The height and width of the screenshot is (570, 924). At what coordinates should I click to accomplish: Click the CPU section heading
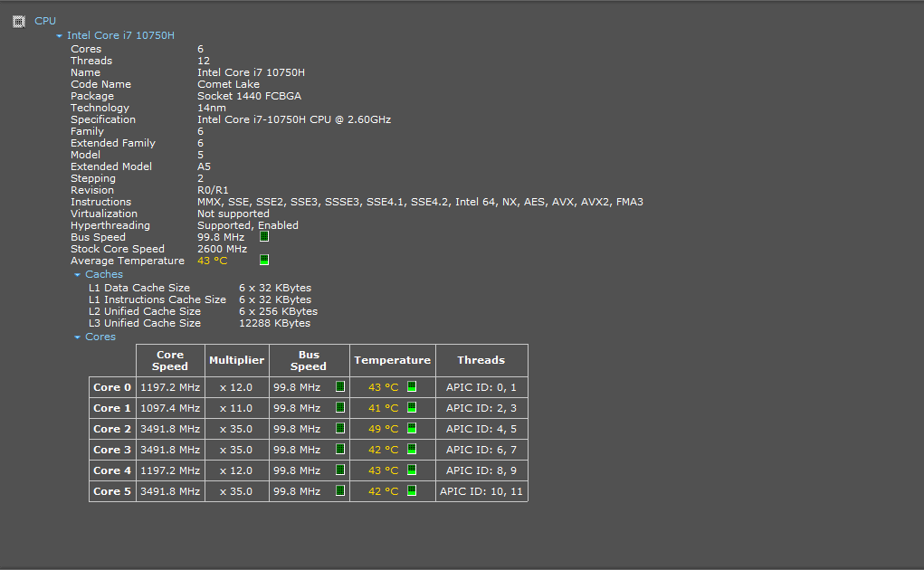(x=45, y=21)
